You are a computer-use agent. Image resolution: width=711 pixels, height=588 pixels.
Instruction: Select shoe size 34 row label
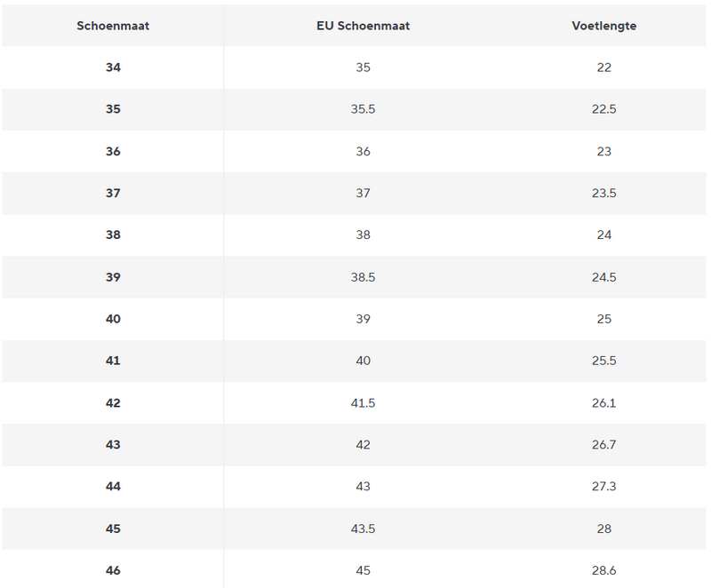(x=113, y=68)
